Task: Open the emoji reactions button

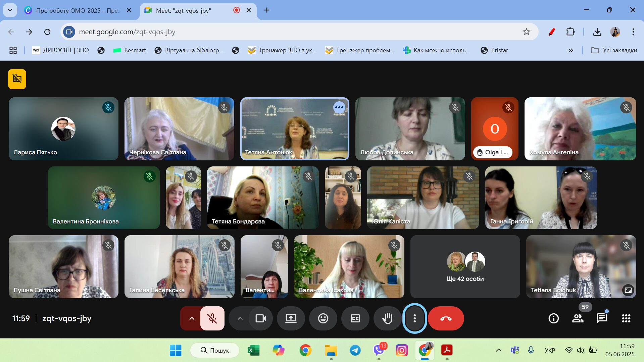Action: click(323, 318)
